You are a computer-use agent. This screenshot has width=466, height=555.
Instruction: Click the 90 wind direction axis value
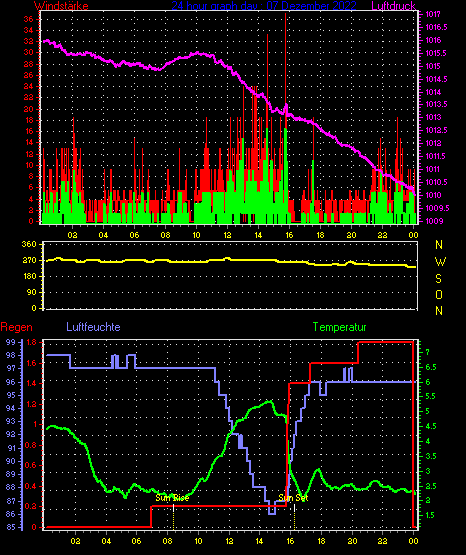(31, 292)
